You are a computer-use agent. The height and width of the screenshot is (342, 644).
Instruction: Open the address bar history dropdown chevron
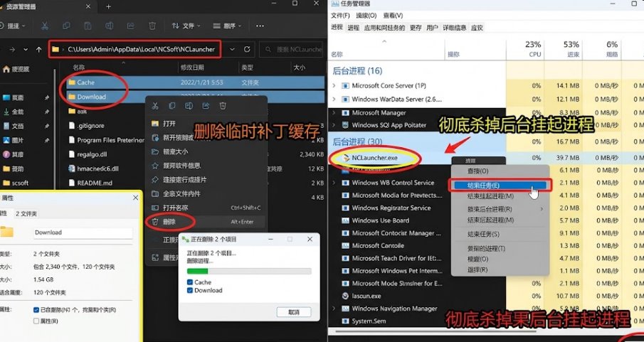[x=232, y=49]
